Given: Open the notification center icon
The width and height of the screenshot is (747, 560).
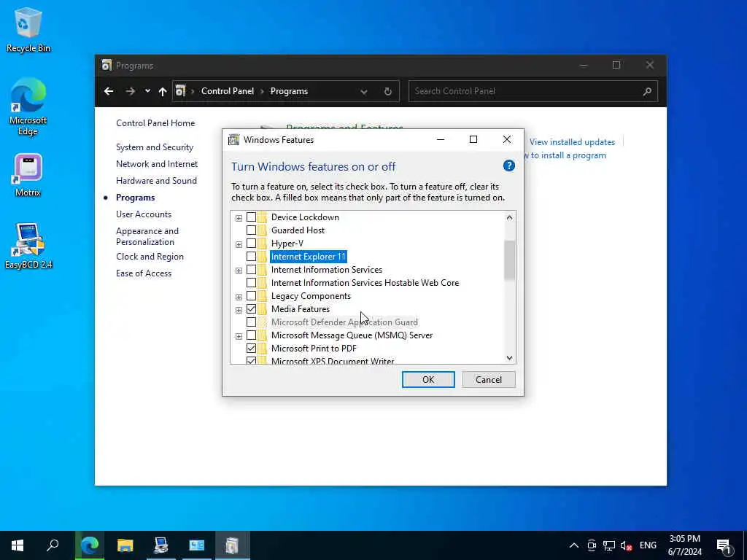Looking at the screenshot, I should coord(724,546).
